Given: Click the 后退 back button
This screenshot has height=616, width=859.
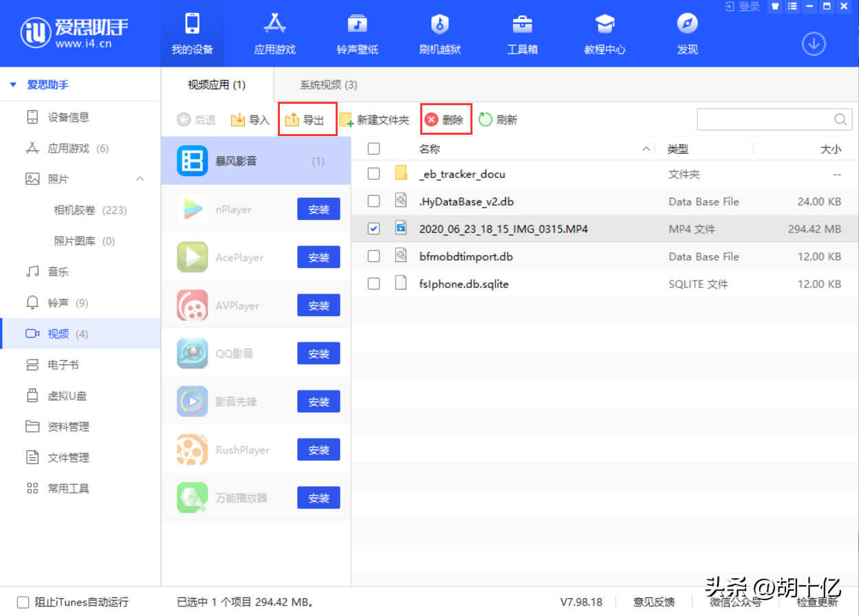Looking at the screenshot, I should [196, 120].
